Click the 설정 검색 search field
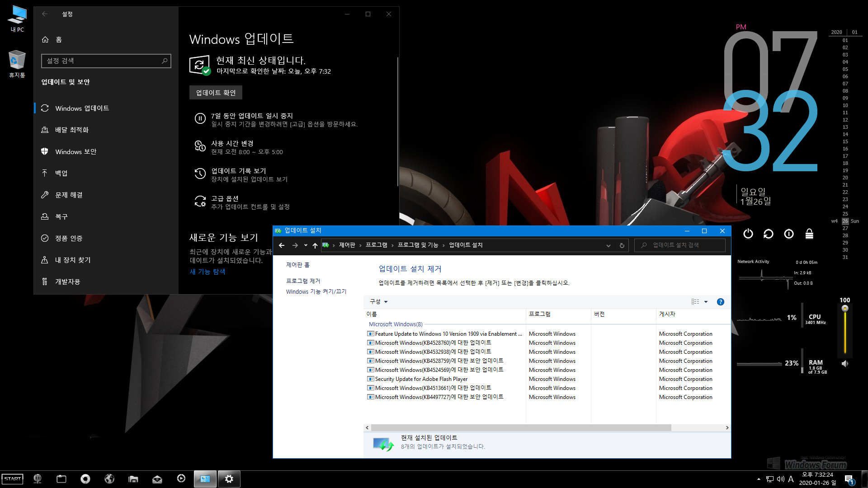Viewport: 868px width, 488px height. (x=106, y=61)
